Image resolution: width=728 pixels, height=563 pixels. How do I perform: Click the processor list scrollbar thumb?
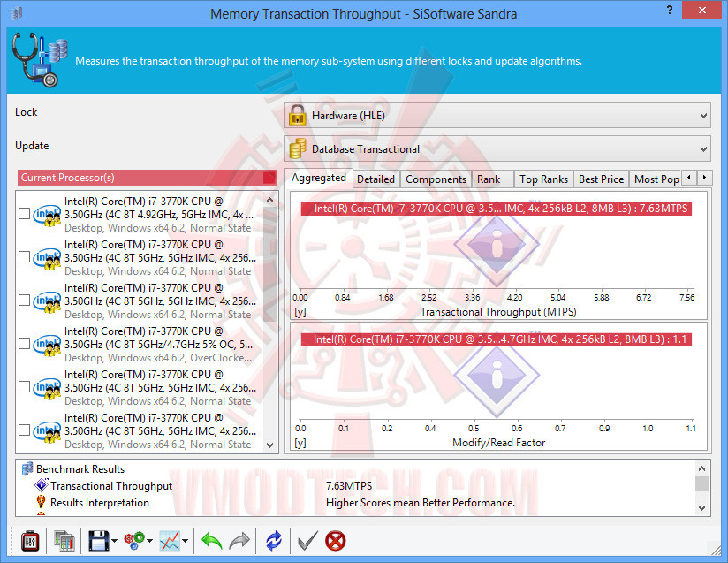(270, 264)
